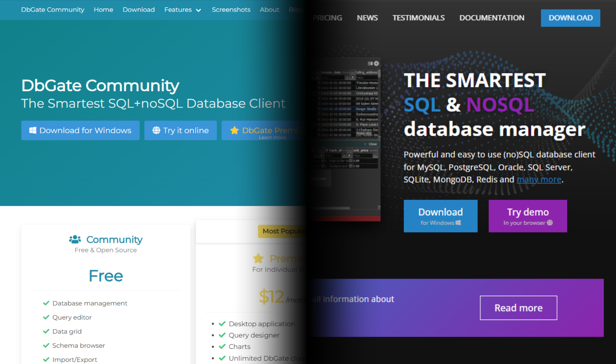This screenshot has width=616, height=364.
Task: Click the globe icon on Try it online
Action: coord(156,130)
